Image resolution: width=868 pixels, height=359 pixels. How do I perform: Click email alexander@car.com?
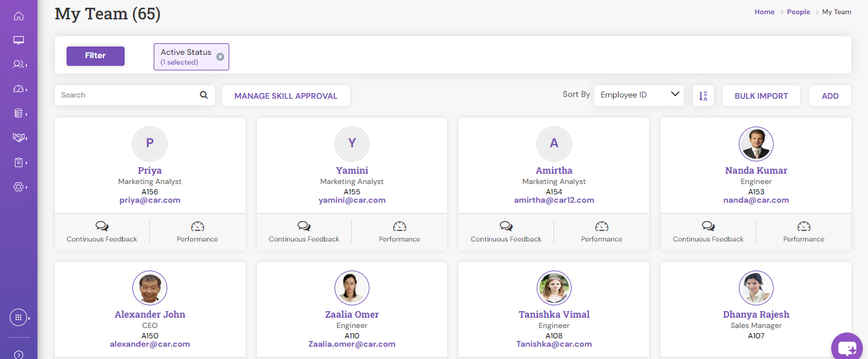point(150,344)
